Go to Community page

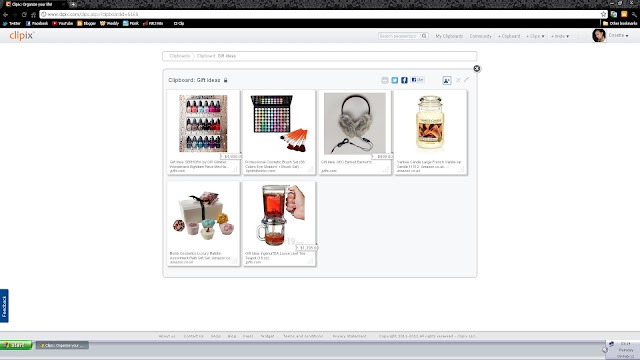tap(480, 36)
